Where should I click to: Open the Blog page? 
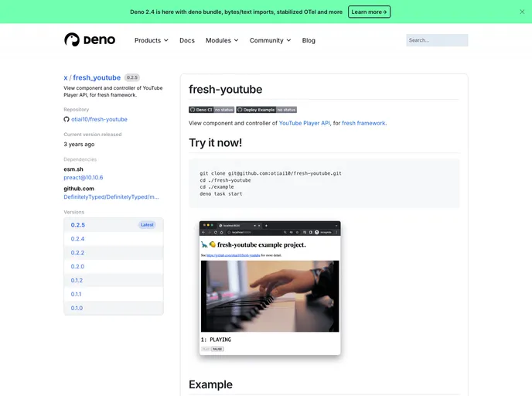[309, 40]
